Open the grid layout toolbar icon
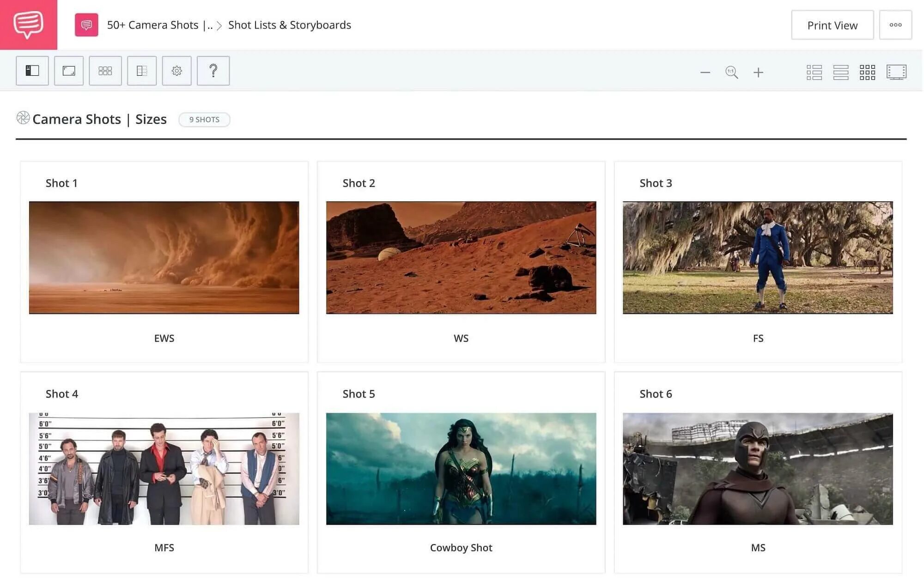Image resolution: width=924 pixels, height=580 pixels. click(x=105, y=71)
